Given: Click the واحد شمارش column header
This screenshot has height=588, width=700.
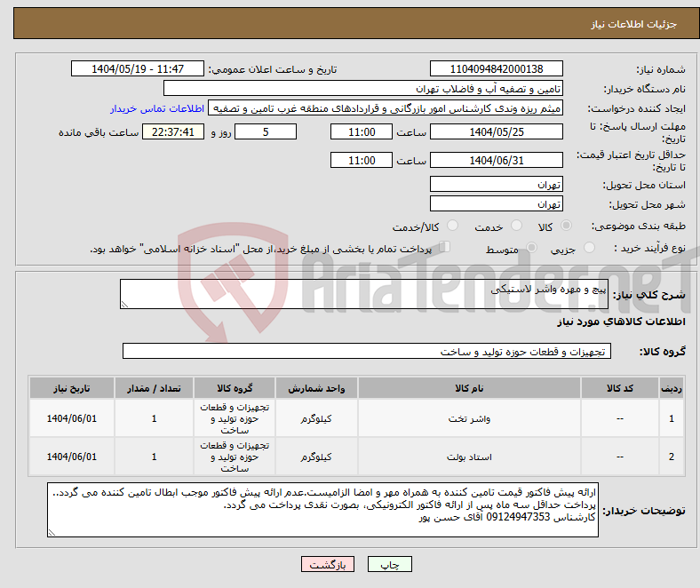Looking at the screenshot, I should point(316,388).
